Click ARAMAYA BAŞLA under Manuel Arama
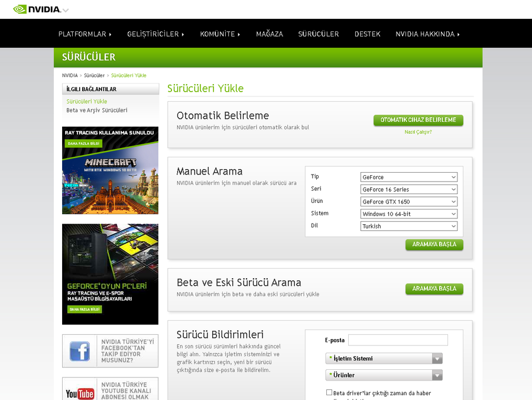 tap(434, 244)
